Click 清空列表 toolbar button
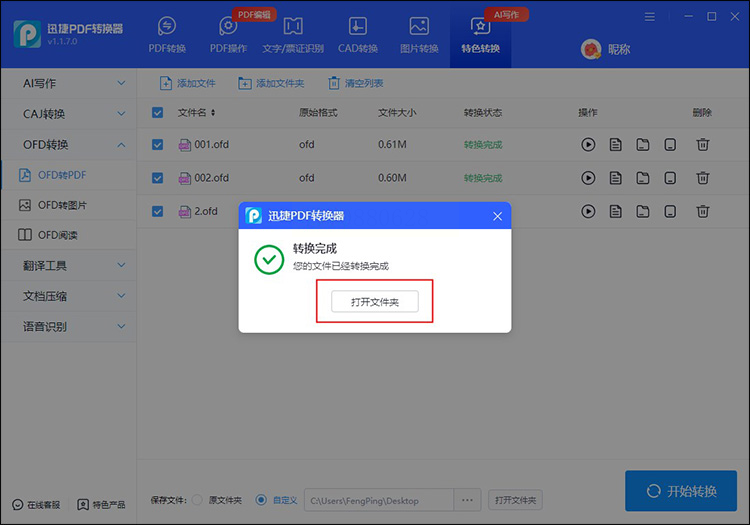Viewport: 750px width, 525px height. pyautogui.click(x=355, y=83)
